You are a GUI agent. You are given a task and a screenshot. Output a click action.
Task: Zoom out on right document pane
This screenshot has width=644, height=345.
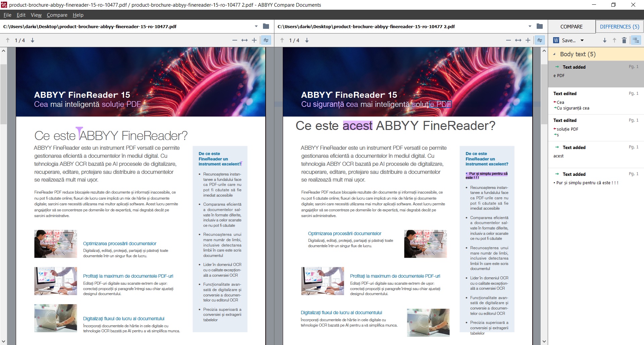[x=508, y=40]
